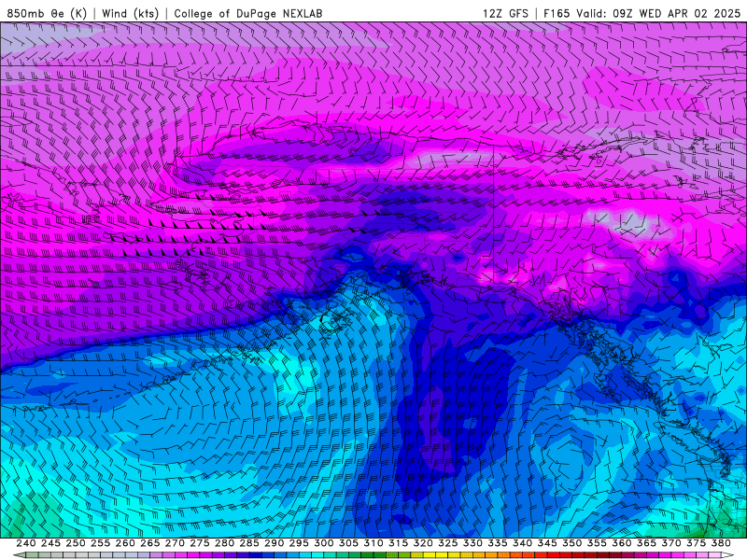Click the 265 value on the color scale
747x560 pixels.
click(x=149, y=543)
